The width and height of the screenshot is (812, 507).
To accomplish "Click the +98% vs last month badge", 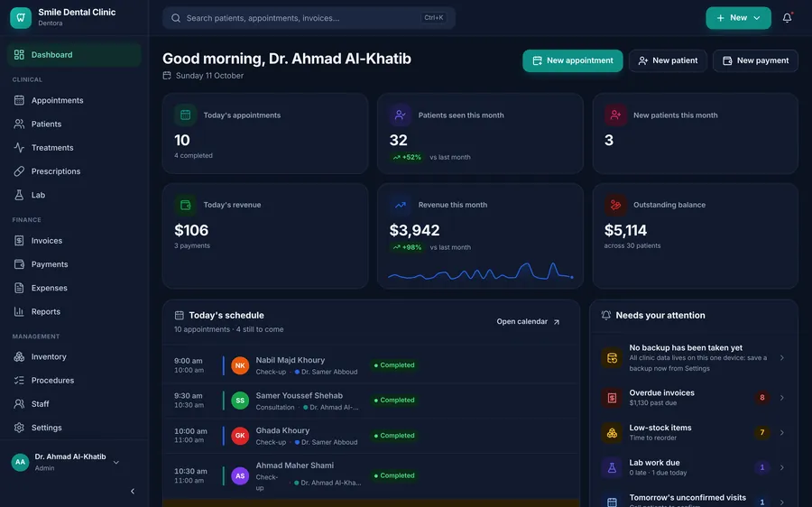I will [407, 247].
